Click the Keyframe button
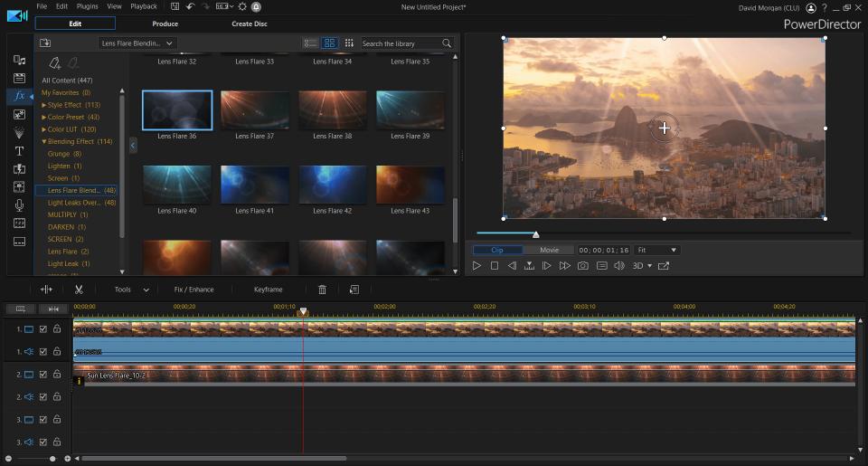868x466 pixels. tap(268, 290)
